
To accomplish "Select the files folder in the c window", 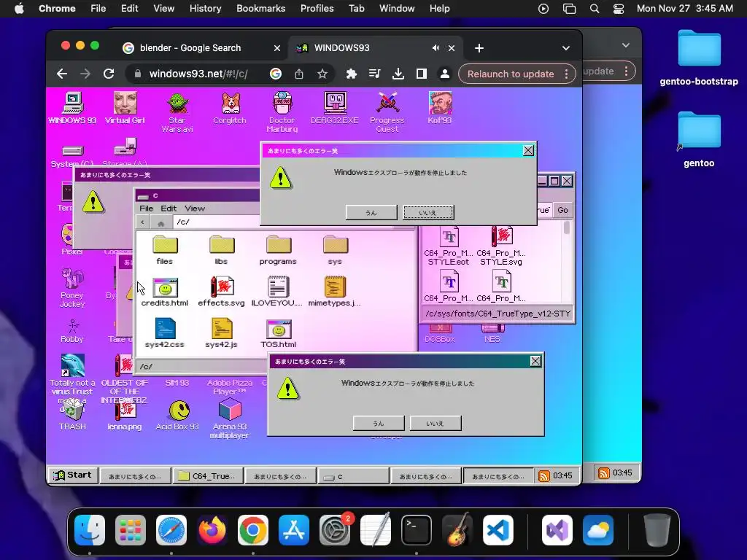I will (x=165, y=250).
